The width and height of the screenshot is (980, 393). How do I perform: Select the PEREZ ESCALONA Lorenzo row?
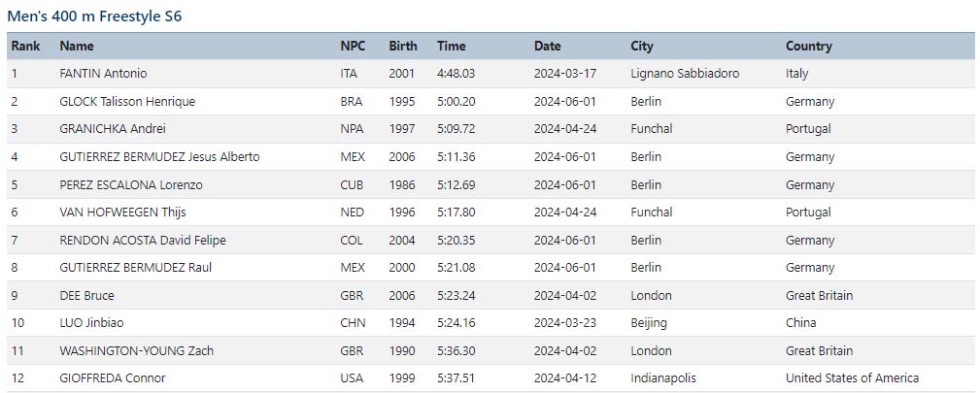tap(490, 185)
